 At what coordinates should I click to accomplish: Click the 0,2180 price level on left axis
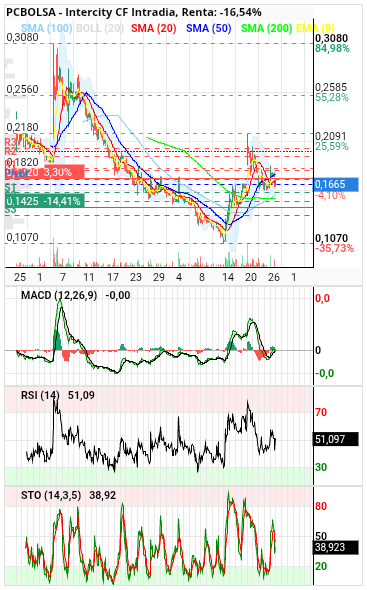point(23,127)
